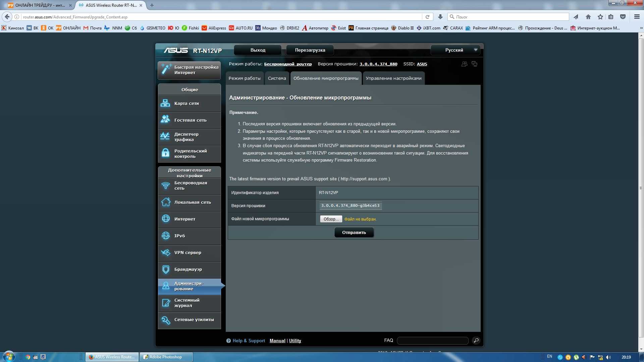Open the Беспроводной роутер operation mode link
644x362 pixels.
[x=288, y=64]
